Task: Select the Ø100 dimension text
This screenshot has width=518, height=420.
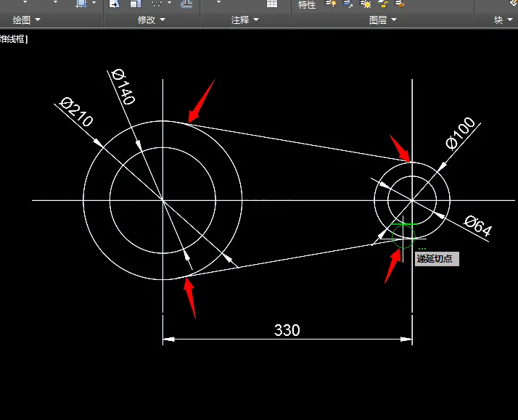Action: (460, 133)
